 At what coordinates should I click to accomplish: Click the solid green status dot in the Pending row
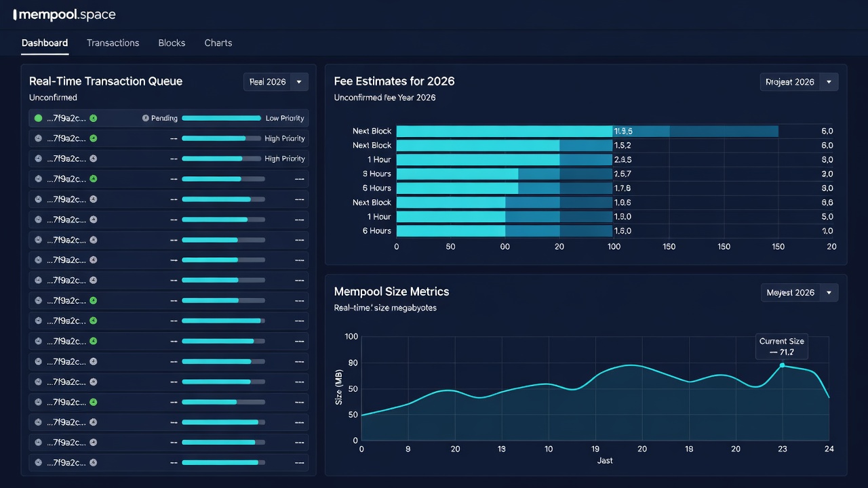[39, 118]
